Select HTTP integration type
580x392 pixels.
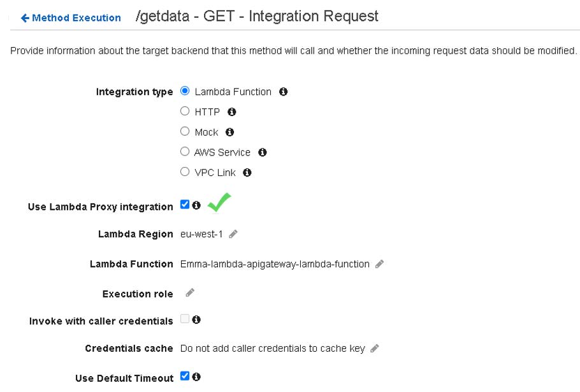185,112
